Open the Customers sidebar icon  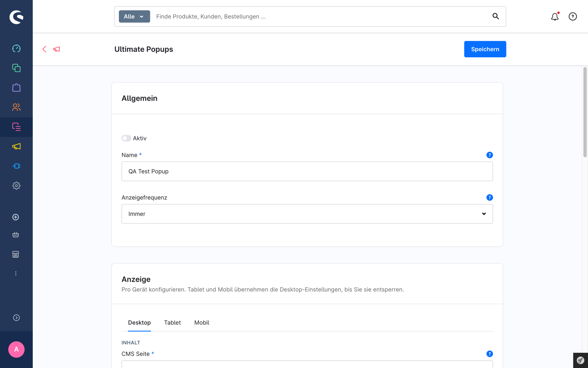[x=16, y=107]
